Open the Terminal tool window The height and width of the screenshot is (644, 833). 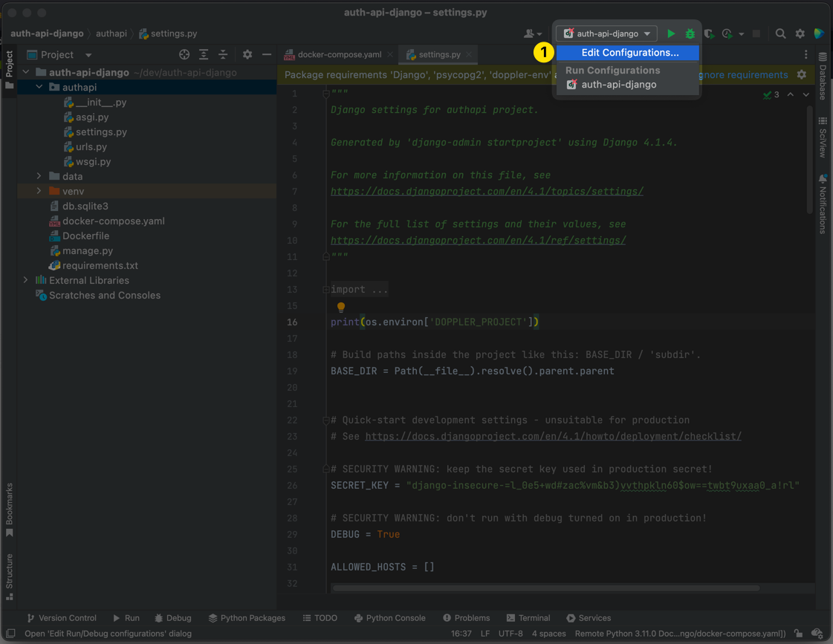click(528, 618)
